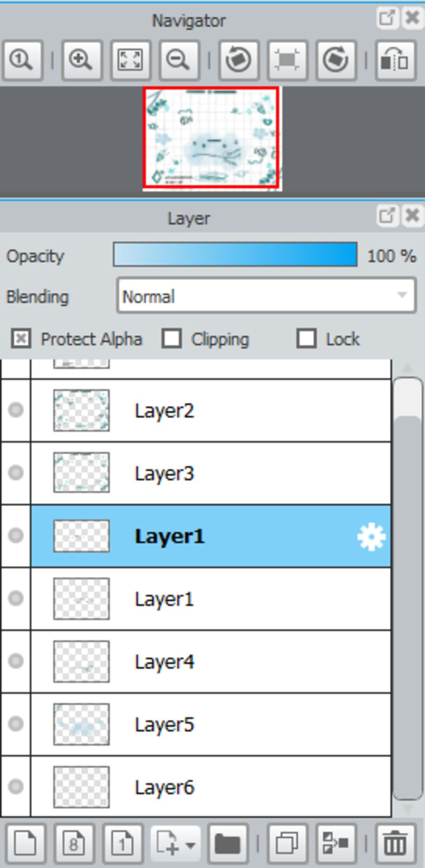This screenshot has width=425, height=868.
Task: Toggle the Protect Alpha checkbox
Action: click(21, 338)
